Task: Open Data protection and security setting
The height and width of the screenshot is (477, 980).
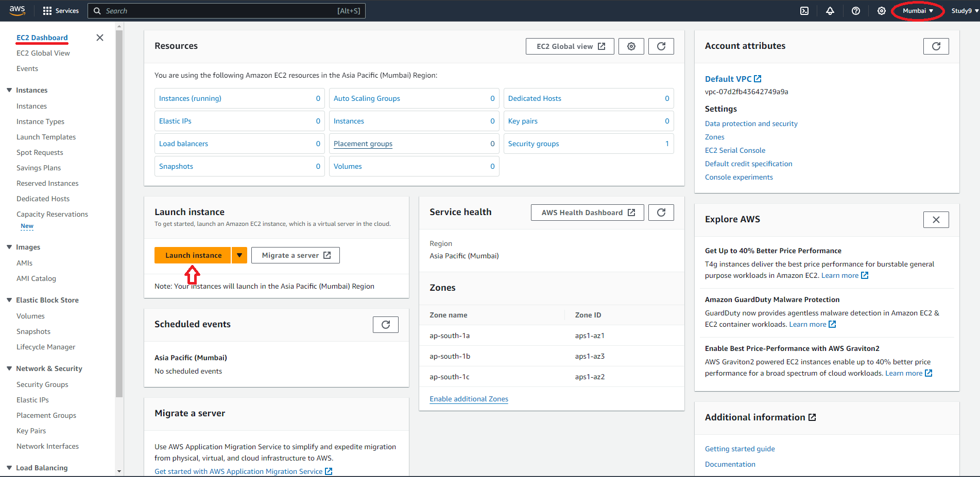Action: [x=751, y=123]
